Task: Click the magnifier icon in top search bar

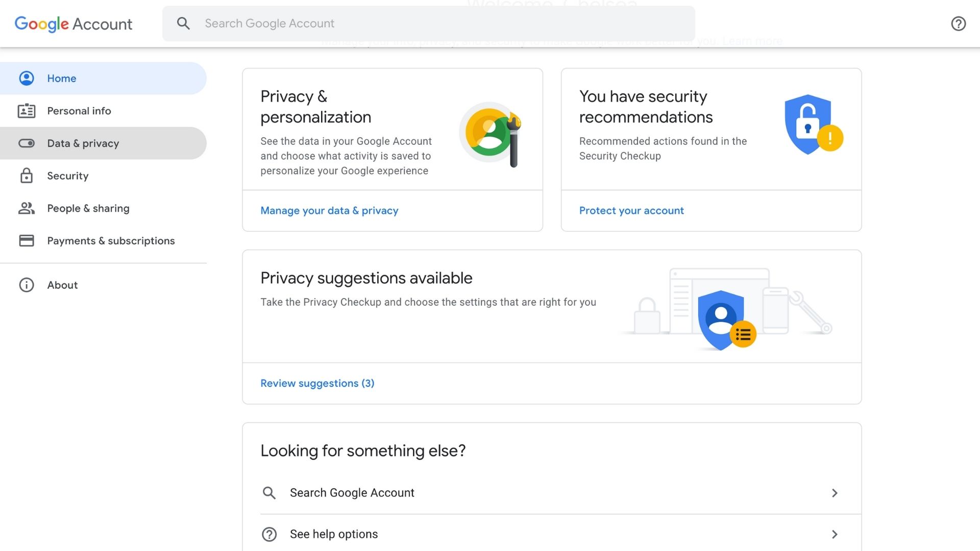Action: (x=183, y=23)
